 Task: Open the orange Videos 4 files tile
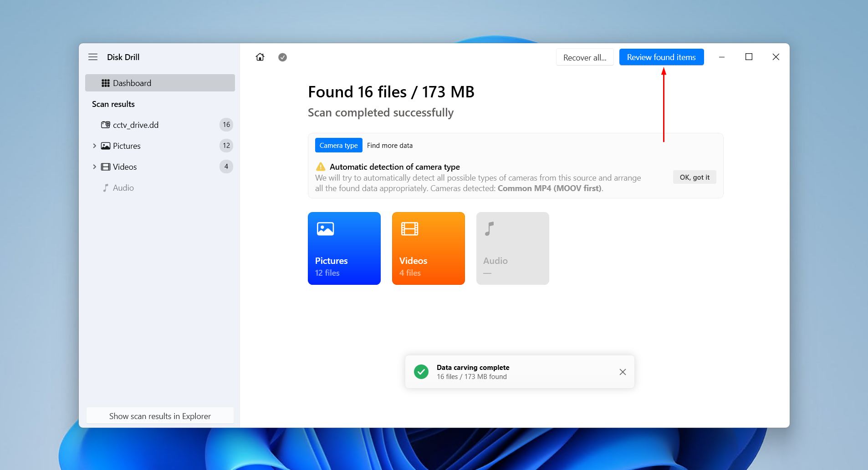(x=429, y=248)
